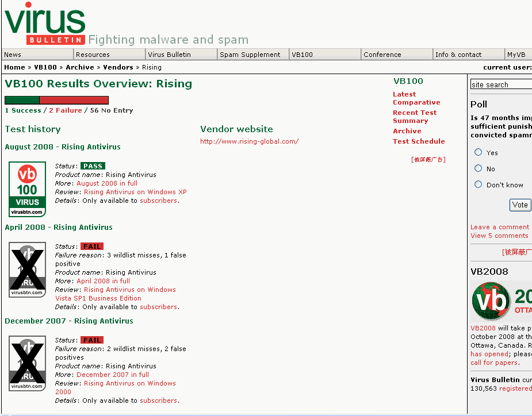Go to VB100 breadcrumb link
532x416 pixels.
click(45, 67)
